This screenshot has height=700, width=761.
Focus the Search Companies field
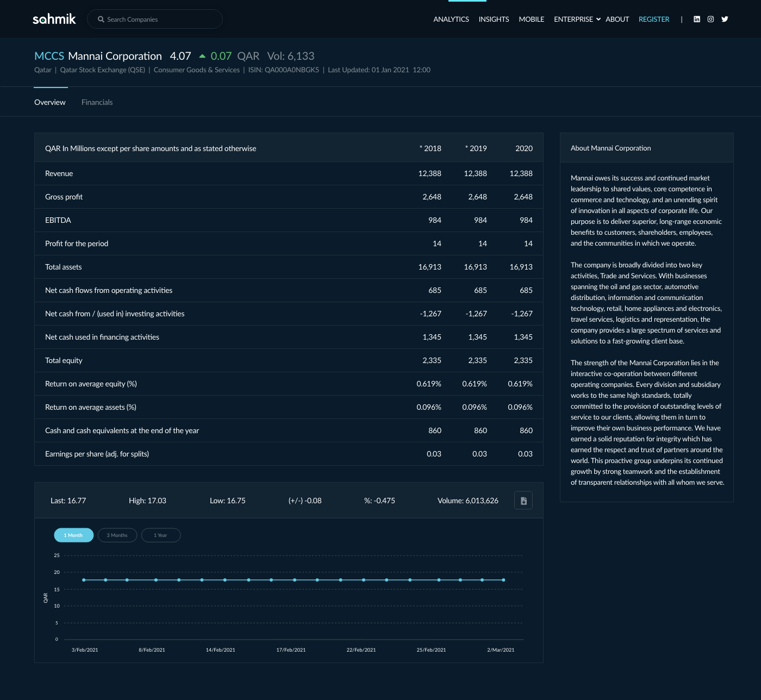click(x=155, y=19)
